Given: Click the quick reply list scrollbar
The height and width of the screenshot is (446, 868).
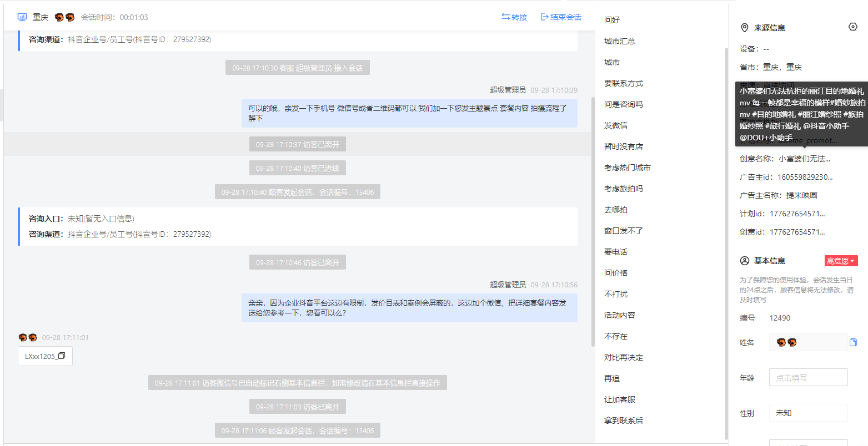Looking at the screenshot, I should click(726, 243).
